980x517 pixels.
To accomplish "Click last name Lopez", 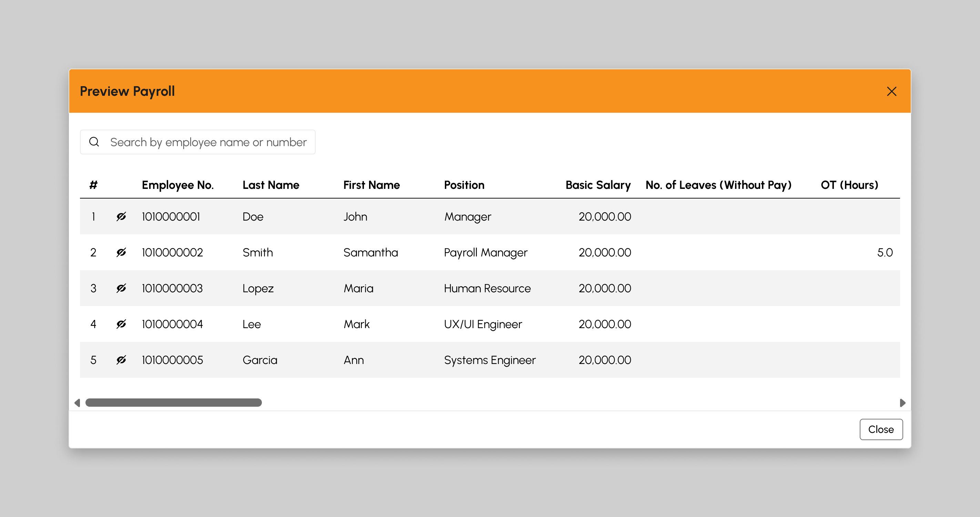I will coord(258,288).
